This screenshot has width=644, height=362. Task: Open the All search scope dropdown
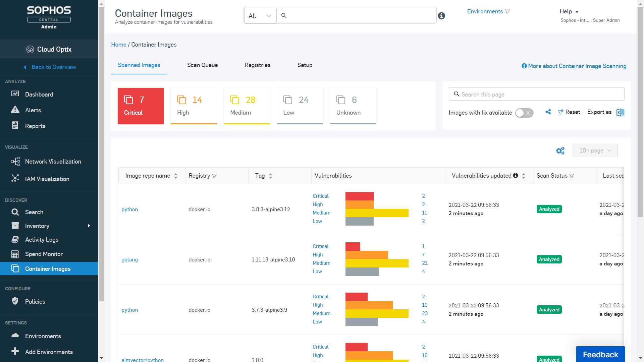[x=260, y=16]
